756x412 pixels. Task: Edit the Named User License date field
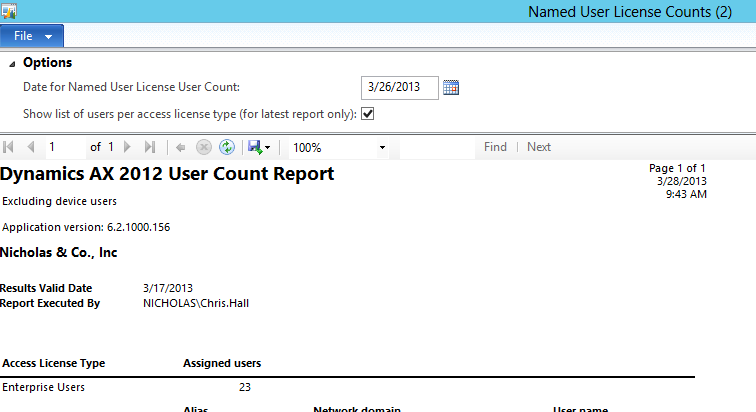[x=400, y=87]
